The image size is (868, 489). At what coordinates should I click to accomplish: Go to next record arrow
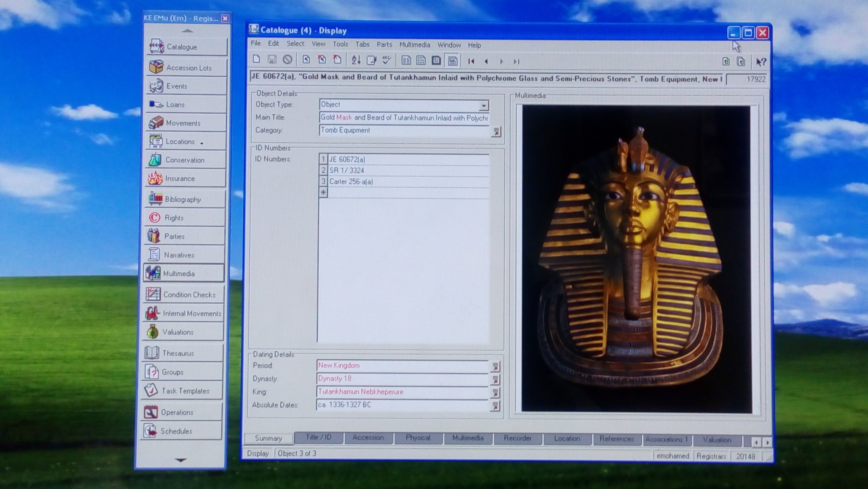(x=501, y=61)
